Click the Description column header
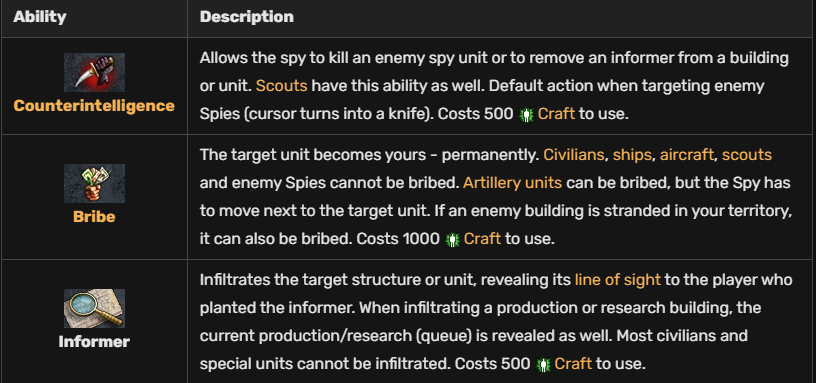The height and width of the screenshot is (383, 816). [247, 17]
